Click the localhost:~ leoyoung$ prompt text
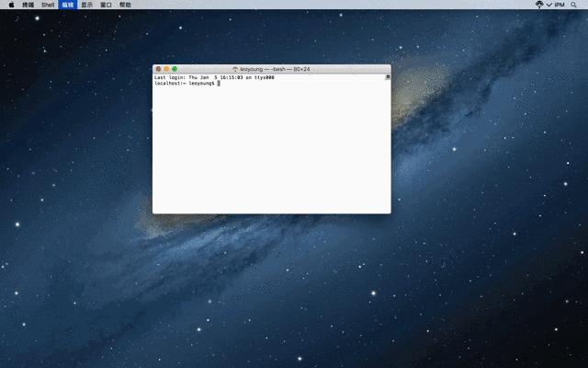This screenshot has width=588, height=368. [185, 83]
